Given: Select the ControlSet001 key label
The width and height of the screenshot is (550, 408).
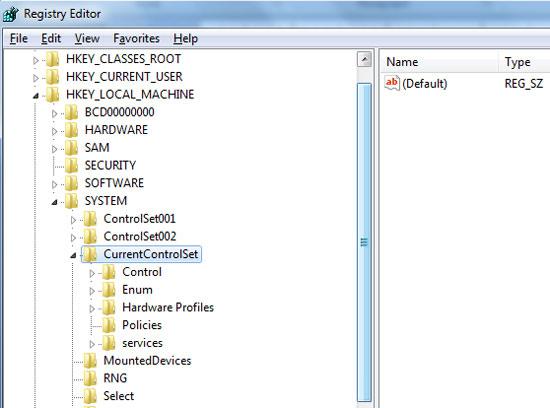Looking at the screenshot, I should 140,219.
